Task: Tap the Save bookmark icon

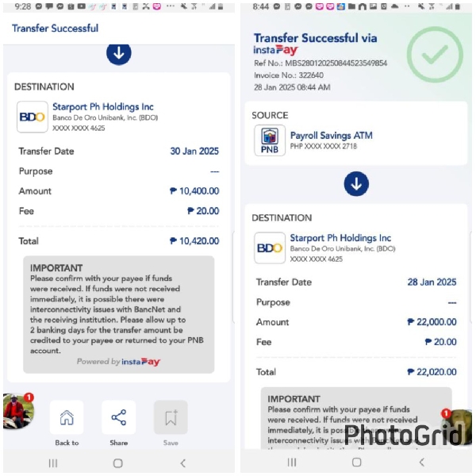Action: (171, 417)
